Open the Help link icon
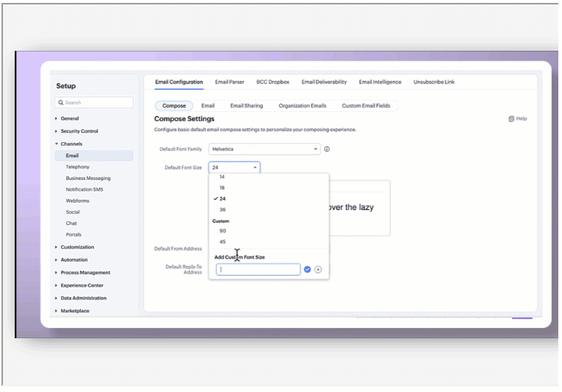The width and height of the screenshot is (562, 392). [x=511, y=119]
